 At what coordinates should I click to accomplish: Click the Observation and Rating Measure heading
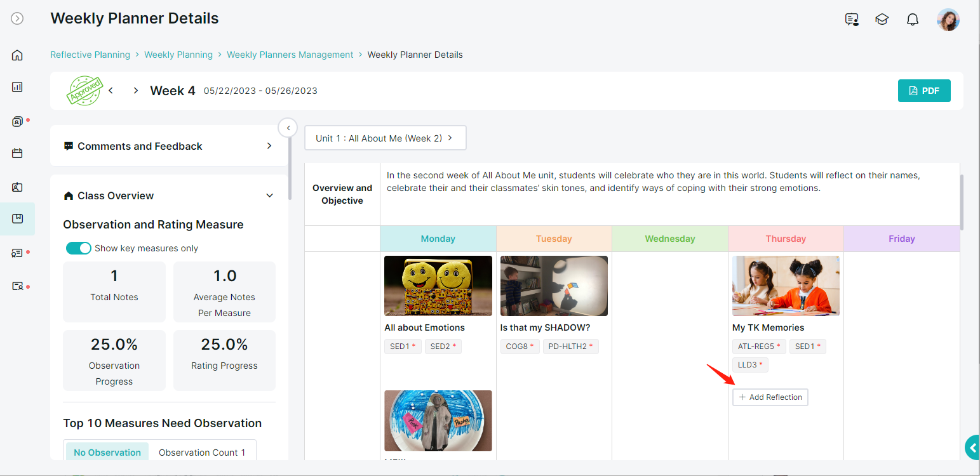[x=153, y=225]
